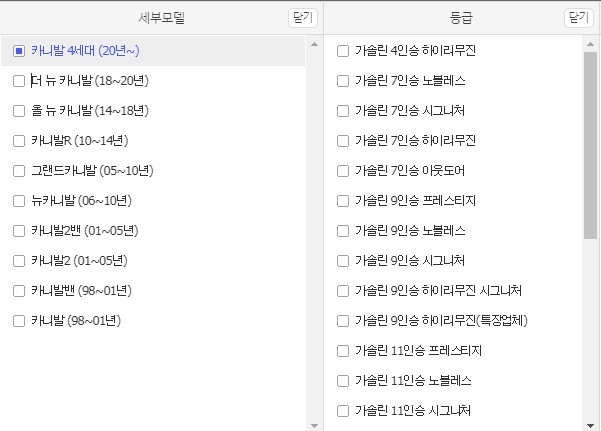Check the 가솔린 7인승 아웃도어 box
601x431 pixels.
click(343, 171)
